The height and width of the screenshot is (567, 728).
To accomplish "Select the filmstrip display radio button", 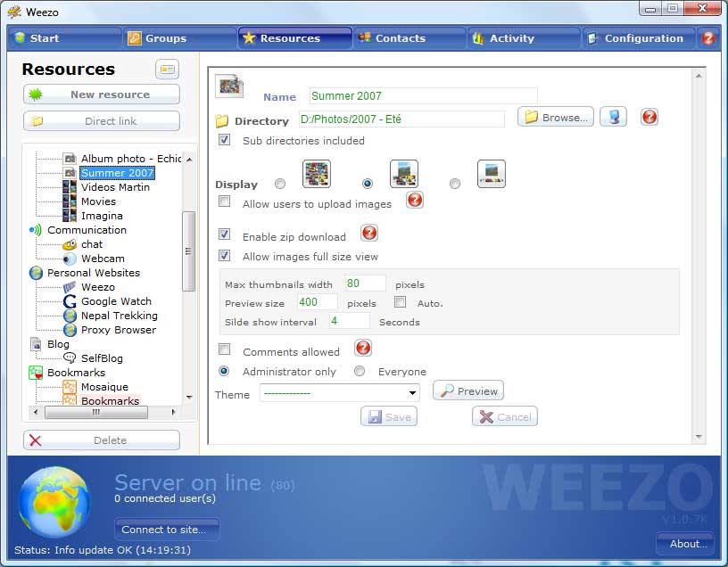I will 455,184.
